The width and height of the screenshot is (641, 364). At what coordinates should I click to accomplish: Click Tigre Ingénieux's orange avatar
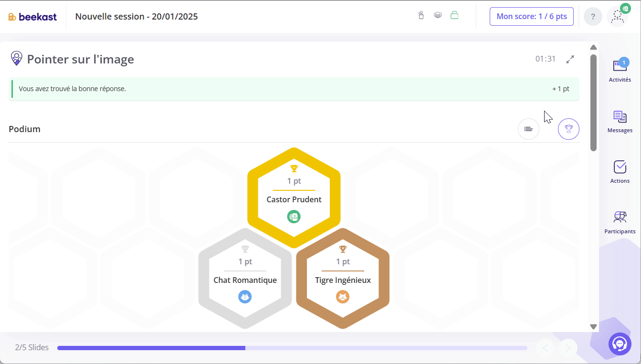tap(343, 297)
